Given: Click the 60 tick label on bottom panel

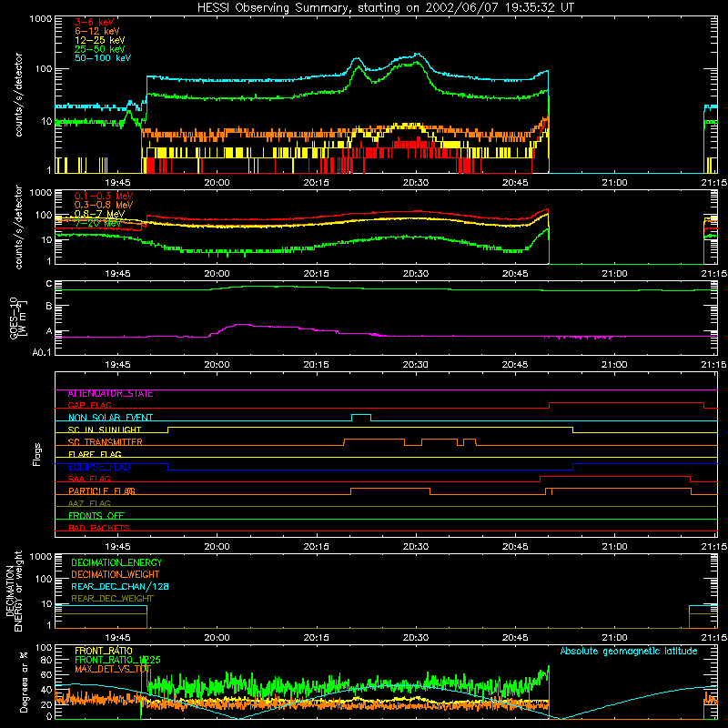Looking at the screenshot, I should click(x=46, y=674).
